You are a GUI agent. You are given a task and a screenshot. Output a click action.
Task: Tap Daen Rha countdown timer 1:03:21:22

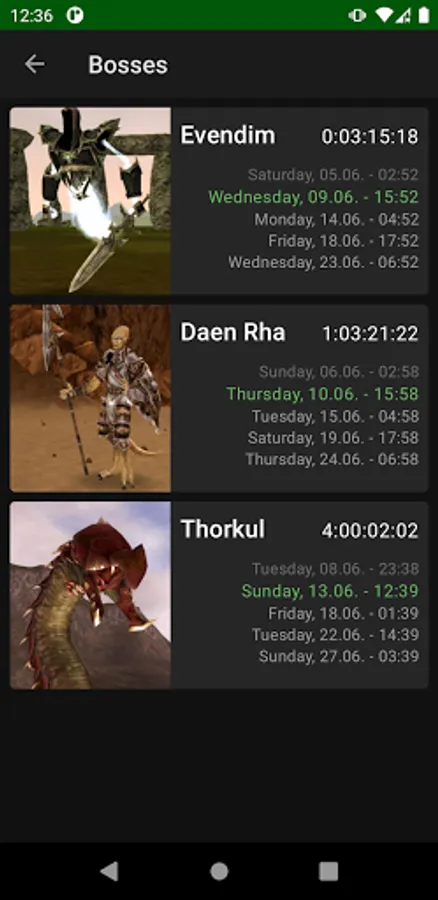point(370,333)
